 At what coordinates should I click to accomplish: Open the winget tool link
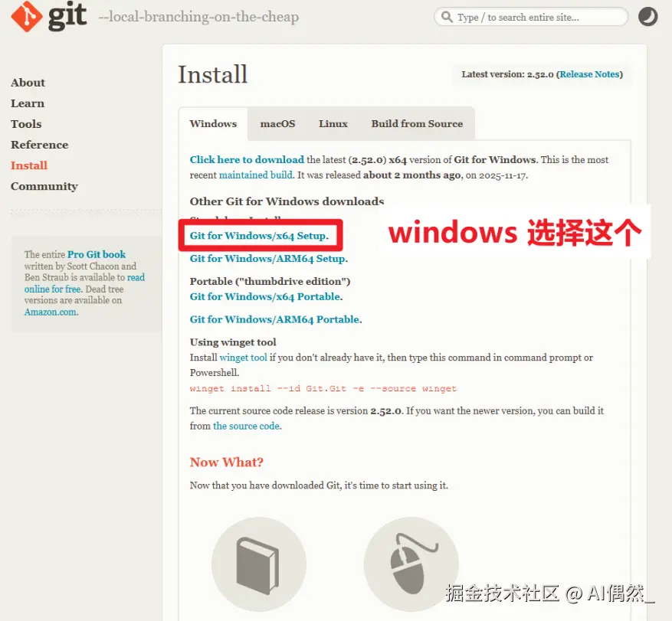tap(243, 358)
